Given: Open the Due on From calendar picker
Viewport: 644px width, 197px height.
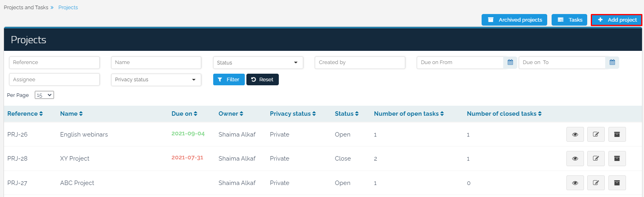Looking at the screenshot, I should pos(510,62).
